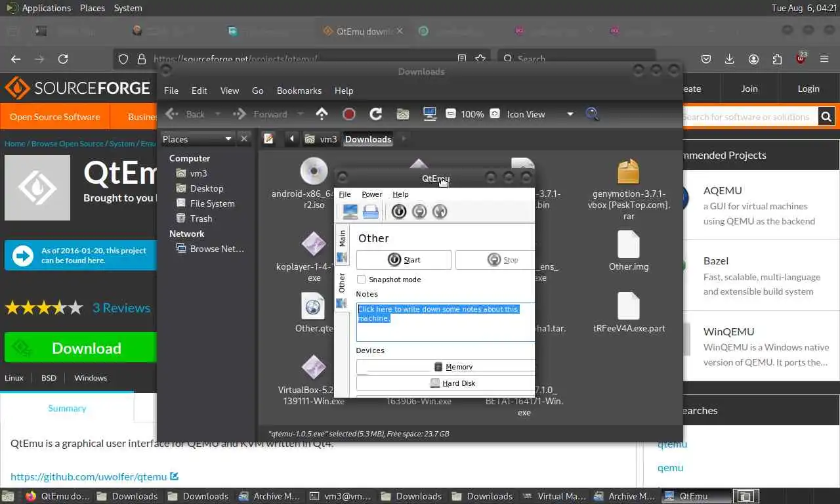This screenshot has height=504, width=840.
Task: Click the green Download button on SourceForge
Action: 80,348
